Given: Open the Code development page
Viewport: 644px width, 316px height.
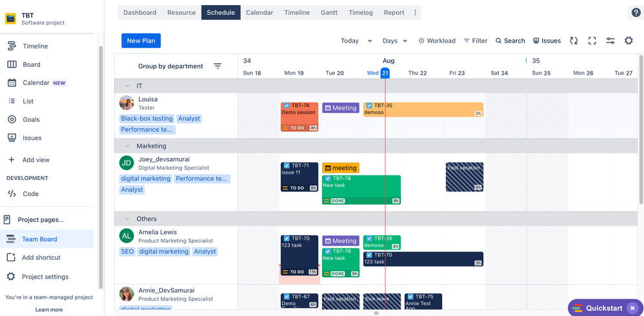Looking at the screenshot, I should [x=30, y=193].
